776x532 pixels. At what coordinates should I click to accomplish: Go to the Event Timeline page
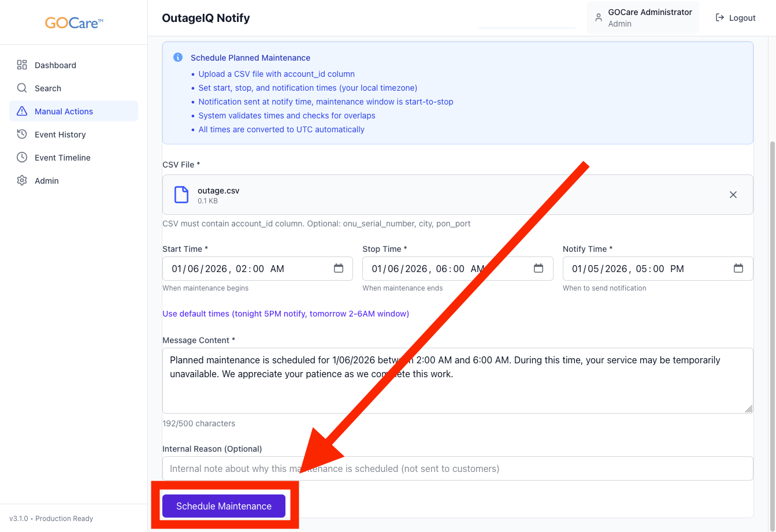coord(62,158)
